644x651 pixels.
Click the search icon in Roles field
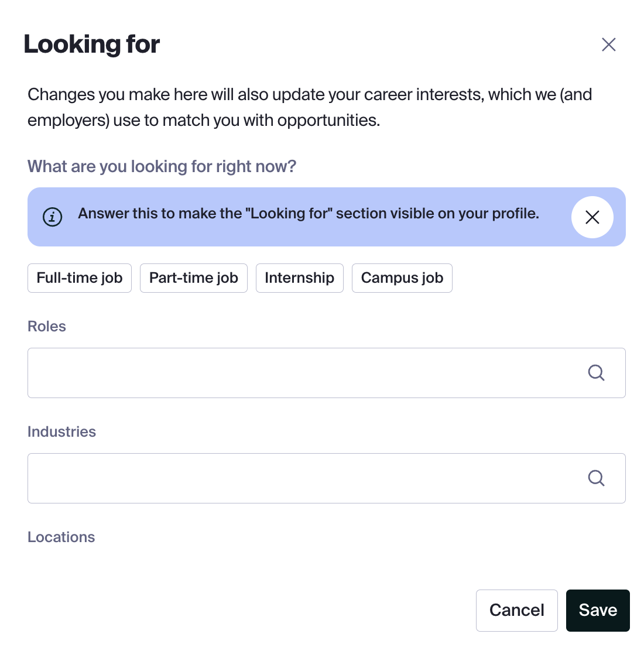596,373
